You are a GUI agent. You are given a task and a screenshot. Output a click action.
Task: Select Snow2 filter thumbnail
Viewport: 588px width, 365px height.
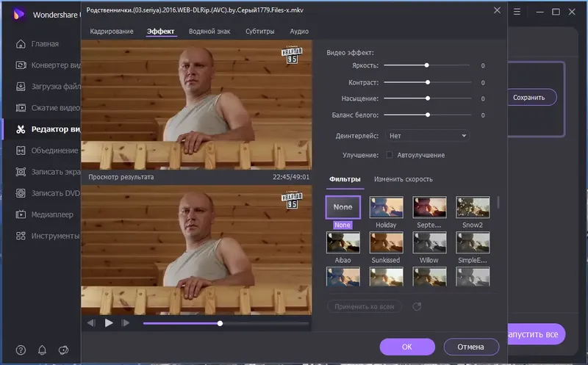pyautogui.click(x=473, y=207)
